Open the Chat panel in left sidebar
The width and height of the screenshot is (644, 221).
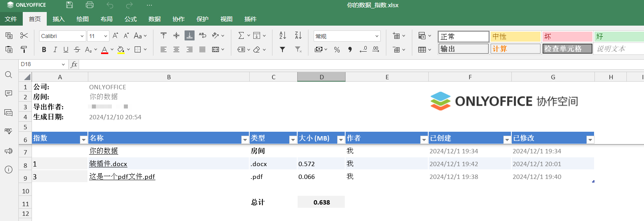8,113
